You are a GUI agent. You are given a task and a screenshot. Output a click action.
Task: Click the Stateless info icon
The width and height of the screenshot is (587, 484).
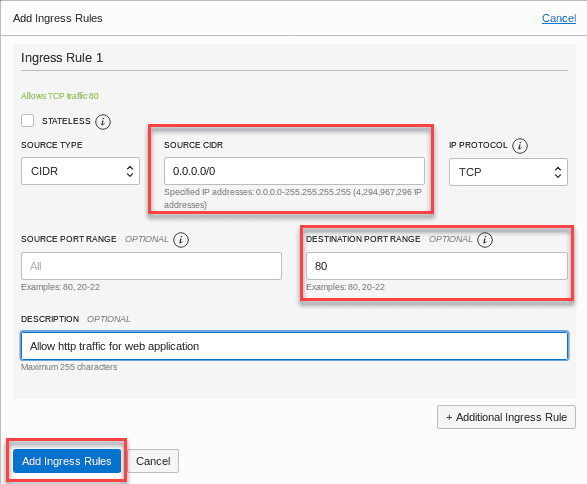103,122
